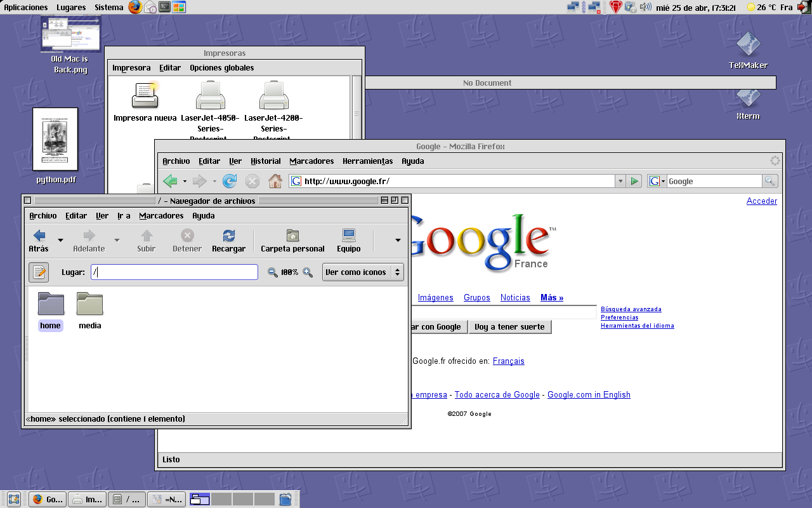
Task: Select Old Mac is Back.png desktop thumbnail
Action: click(x=70, y=34)
